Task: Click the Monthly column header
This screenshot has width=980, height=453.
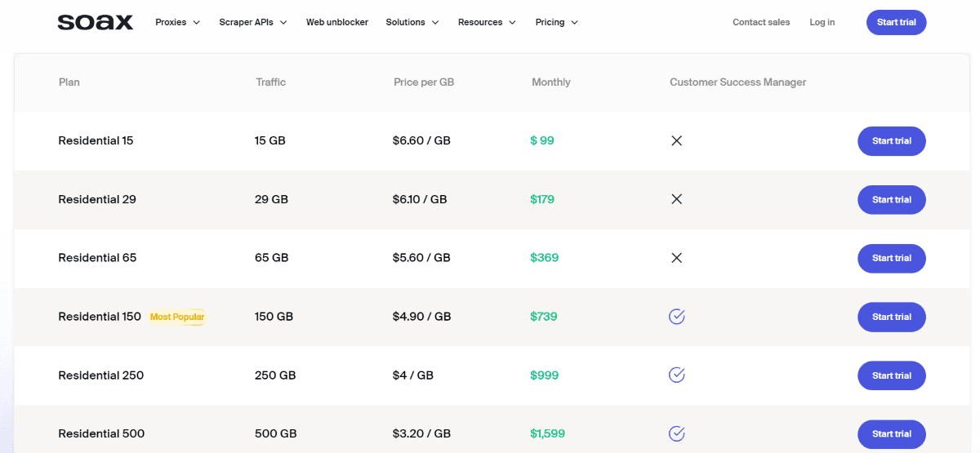Action: click(551, 82)
